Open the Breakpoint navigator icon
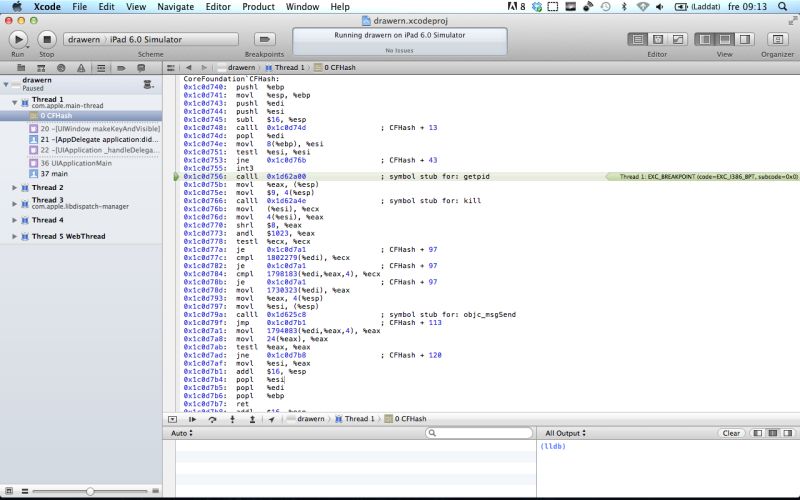This screenshot has width=800, height=500. pos(121,68)
